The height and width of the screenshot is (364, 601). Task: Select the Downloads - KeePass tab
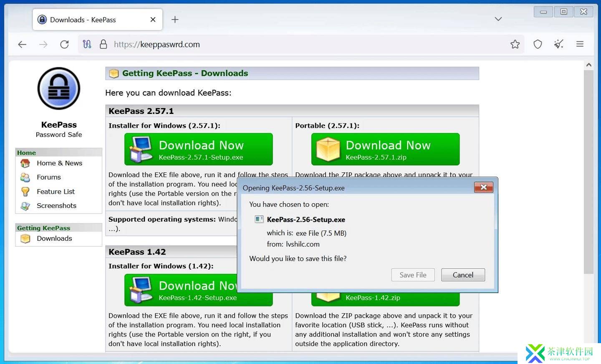[98, 20]
